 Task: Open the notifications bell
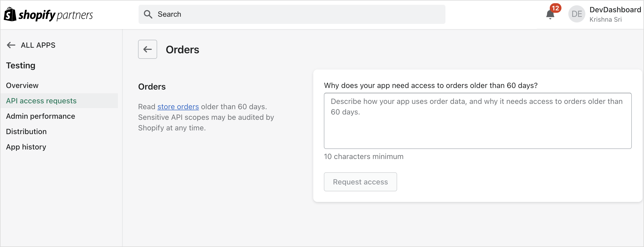pos(550,15)
